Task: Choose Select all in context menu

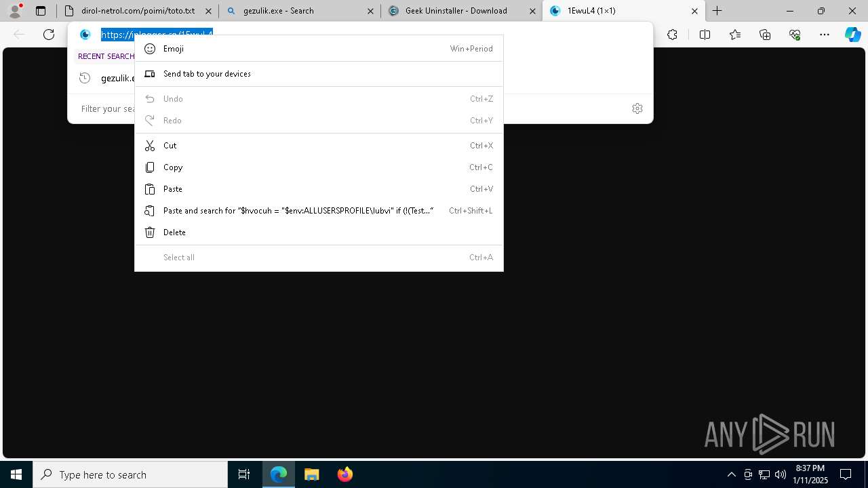Action: tap(319, 258)
